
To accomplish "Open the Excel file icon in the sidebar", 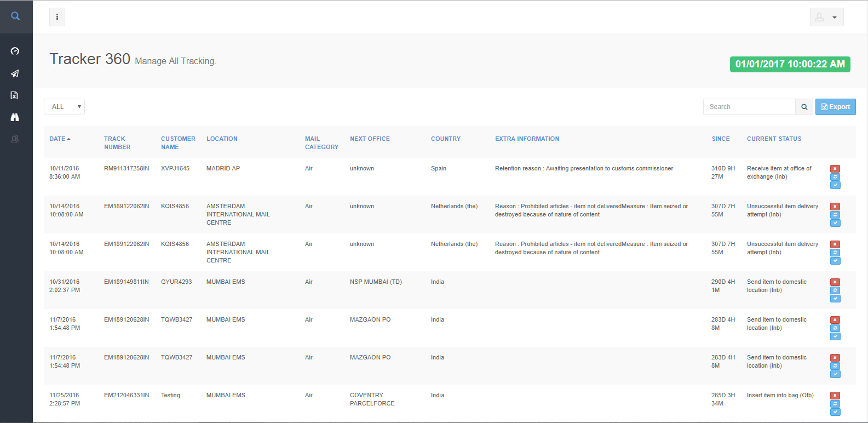I will (15, 95).
